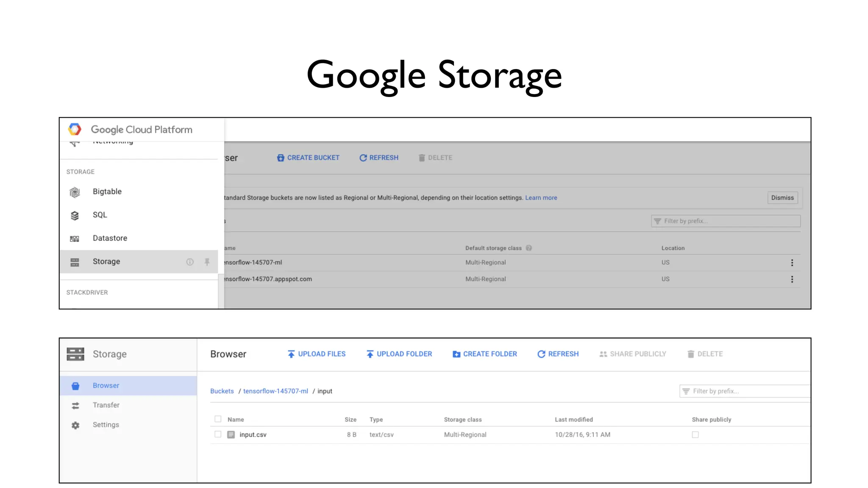Open three-dot menu for tensorflow-145707-ml bucket

[792, 263]
